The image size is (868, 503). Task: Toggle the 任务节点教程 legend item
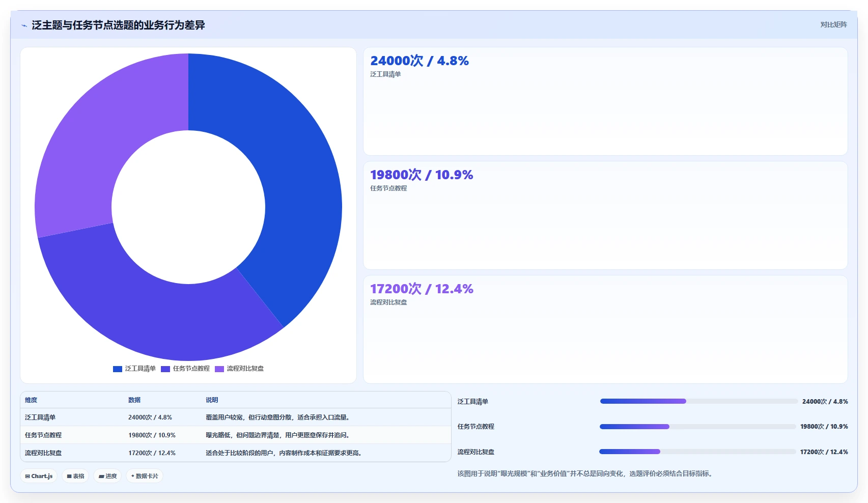[185, 369]
